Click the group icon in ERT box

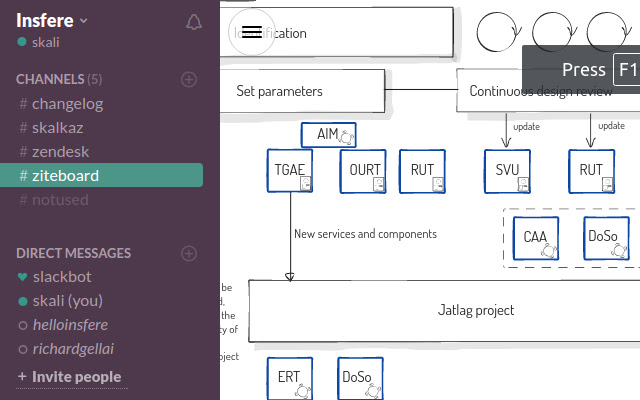(303, 391)
